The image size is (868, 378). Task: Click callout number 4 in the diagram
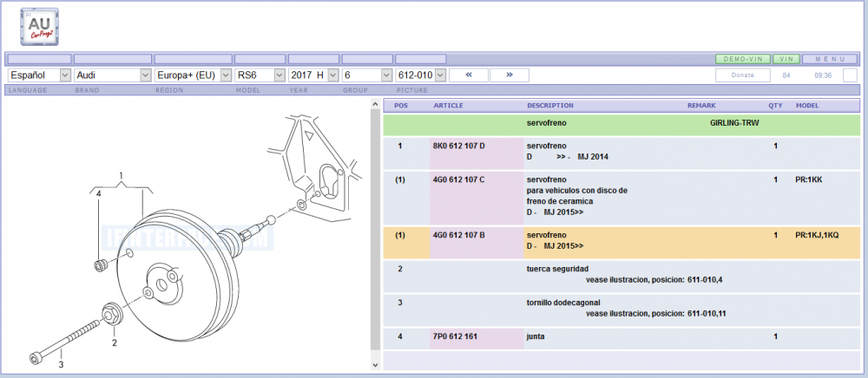99,193
